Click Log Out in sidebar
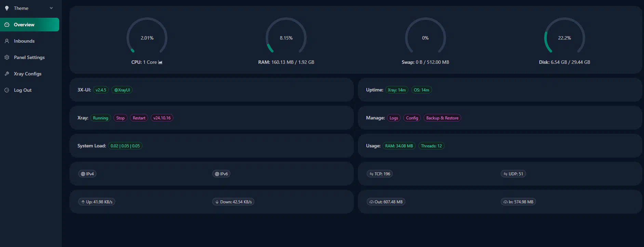The width and height of the screenshot is (644, 247). 29,90
